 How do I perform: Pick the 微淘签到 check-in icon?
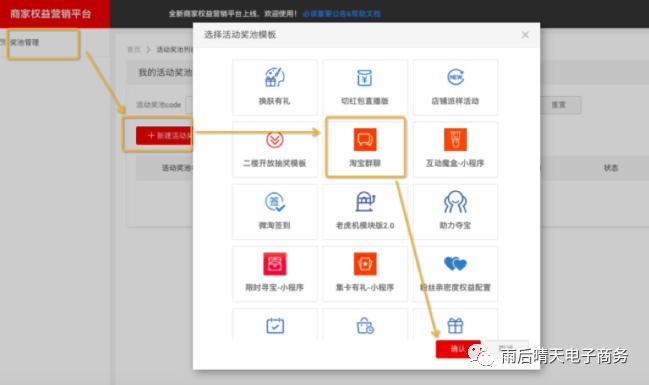pyautogui.click(x=275, y=202)
